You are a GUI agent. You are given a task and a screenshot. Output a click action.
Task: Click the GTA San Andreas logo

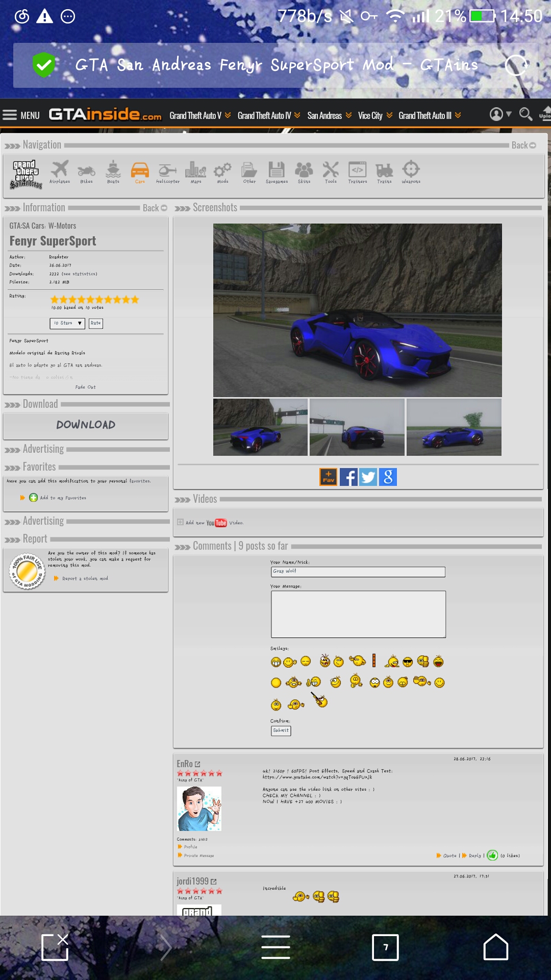pyautogui.click(x=26, y=175)
